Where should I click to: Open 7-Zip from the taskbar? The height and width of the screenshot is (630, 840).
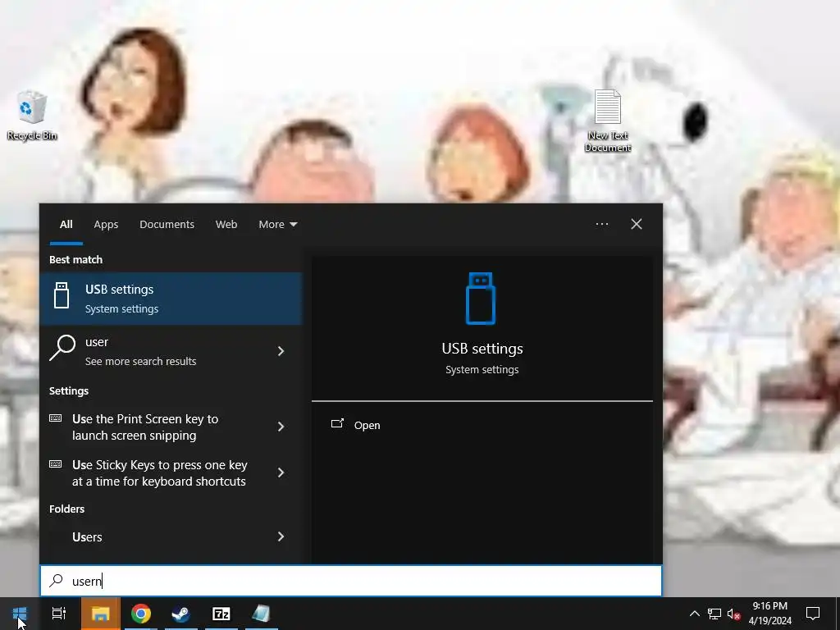[221, 614]
